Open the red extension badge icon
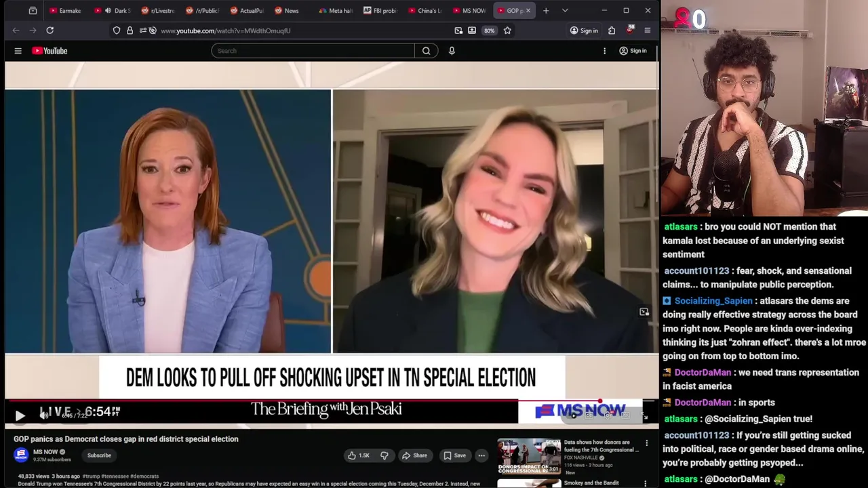This screenshot has width=868, height=488. point(630,30)
